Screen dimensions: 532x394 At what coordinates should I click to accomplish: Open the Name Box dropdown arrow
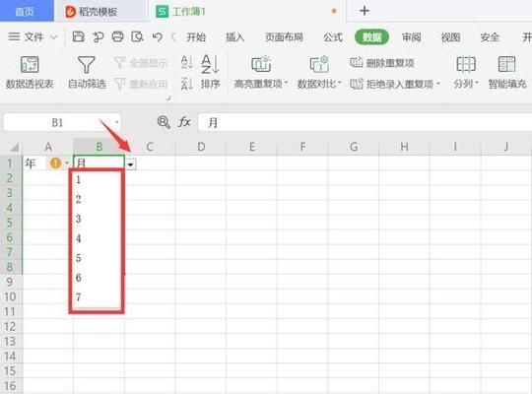tap(116, 122)
